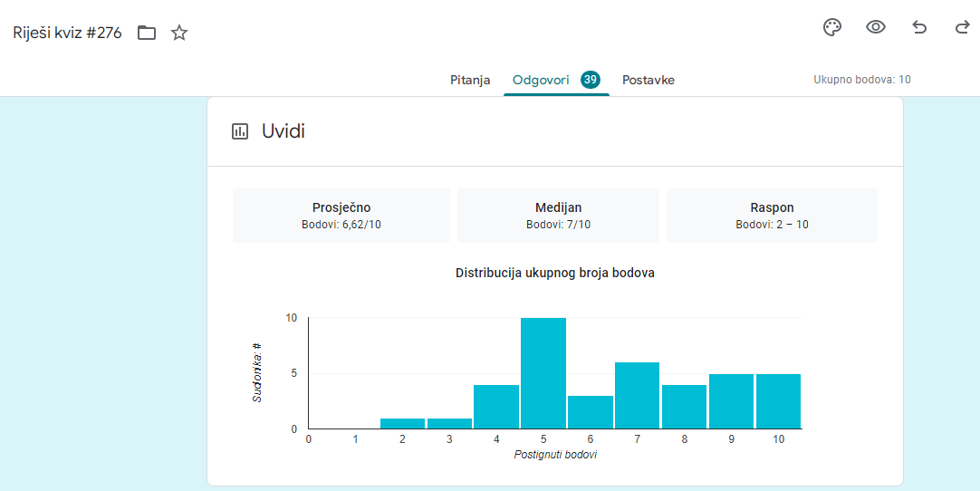The height and width of the screenshot is (491, 980).
Task: Preview the form with eye icon
Action: 876,27
